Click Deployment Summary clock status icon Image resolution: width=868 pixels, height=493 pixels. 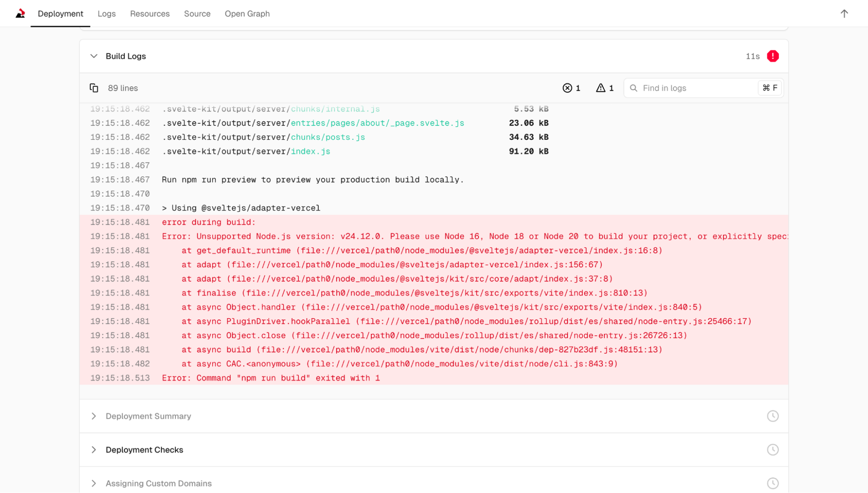point(772,416)
